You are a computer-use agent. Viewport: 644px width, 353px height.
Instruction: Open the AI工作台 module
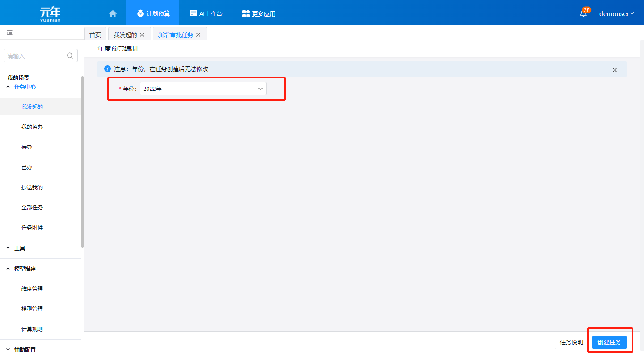point(206,13)
